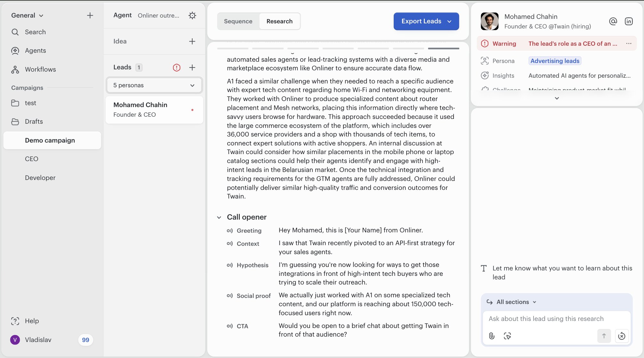Switch to the Research tab
The width and height of the screenshot is (644, 358).
tap(279, 21)
